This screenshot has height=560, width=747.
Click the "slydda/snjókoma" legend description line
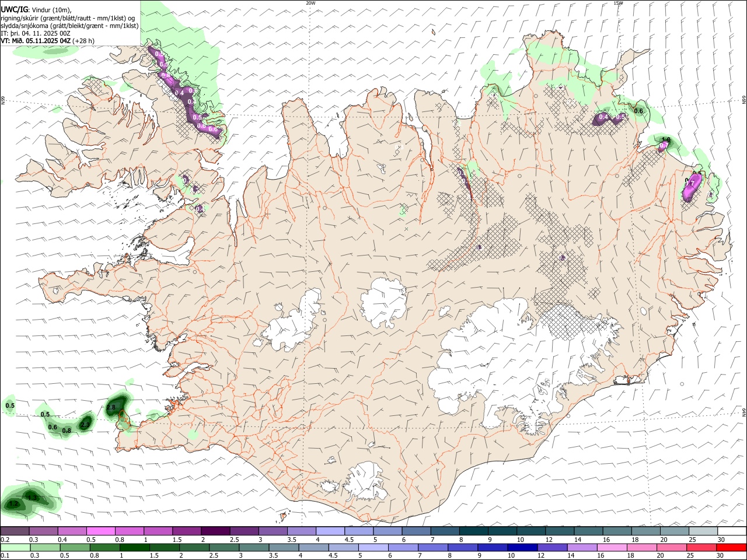coord(69,26)
